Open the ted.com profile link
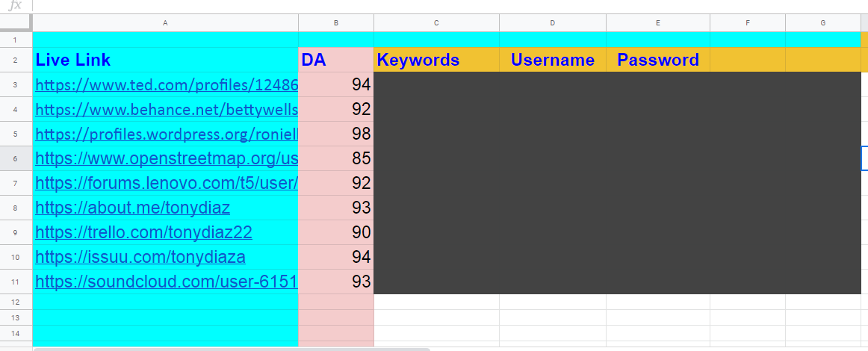The image size is (868, 351). [x=167, y=85]
